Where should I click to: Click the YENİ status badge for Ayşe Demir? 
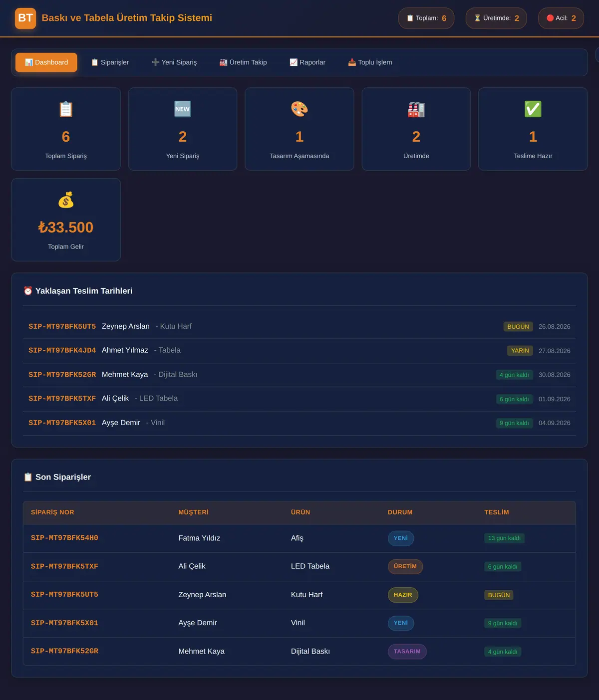point(401,623)
